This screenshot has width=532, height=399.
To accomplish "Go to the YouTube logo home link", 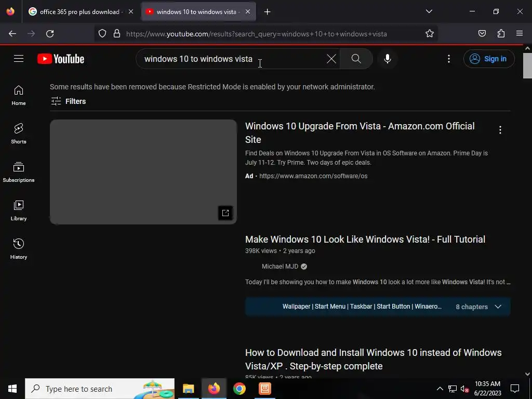I will [x=61, y=59].
